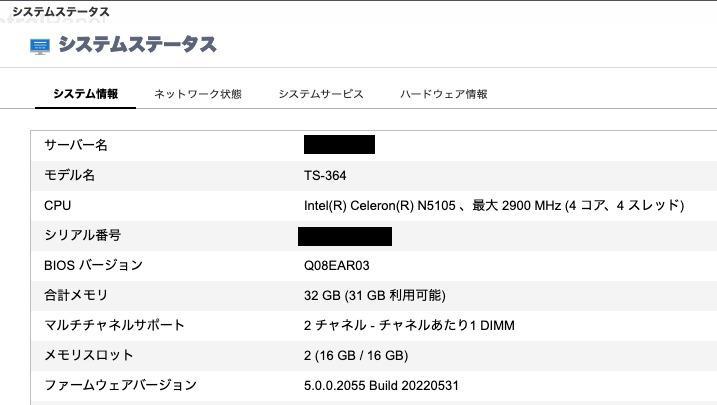Click the Intel Celeron N5105 CPU value
The width and height of the screenshot is (717, 405).
(494, 206)
